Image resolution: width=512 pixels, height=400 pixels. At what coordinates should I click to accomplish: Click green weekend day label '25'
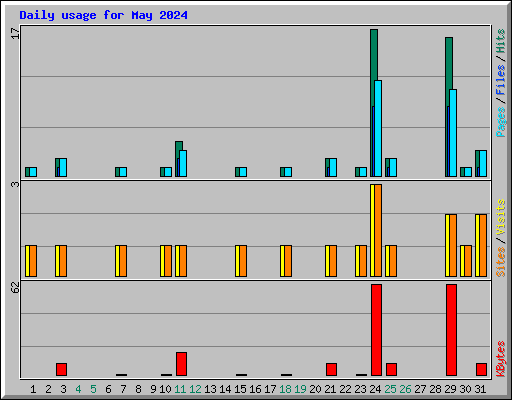point(390,389)
